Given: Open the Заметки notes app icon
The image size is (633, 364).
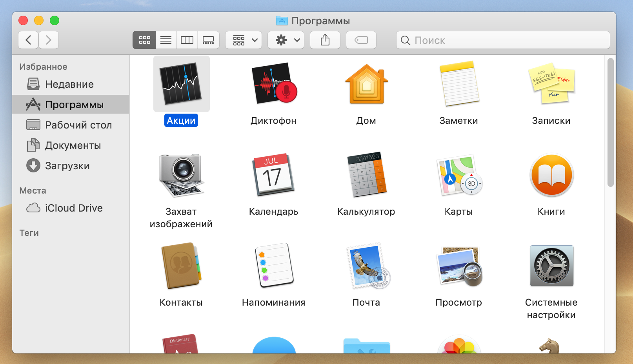Looking at the screenshot, I should coord(459,84).
